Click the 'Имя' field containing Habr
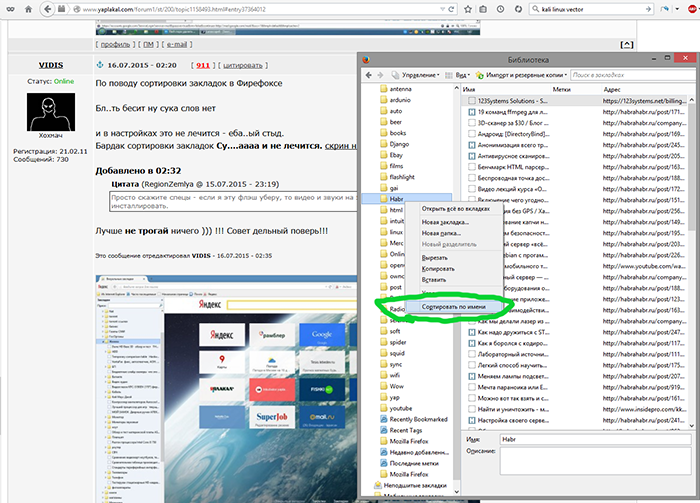Image resolution: width=700 pixels, height=503 pixels. click(x=596, y=440)
